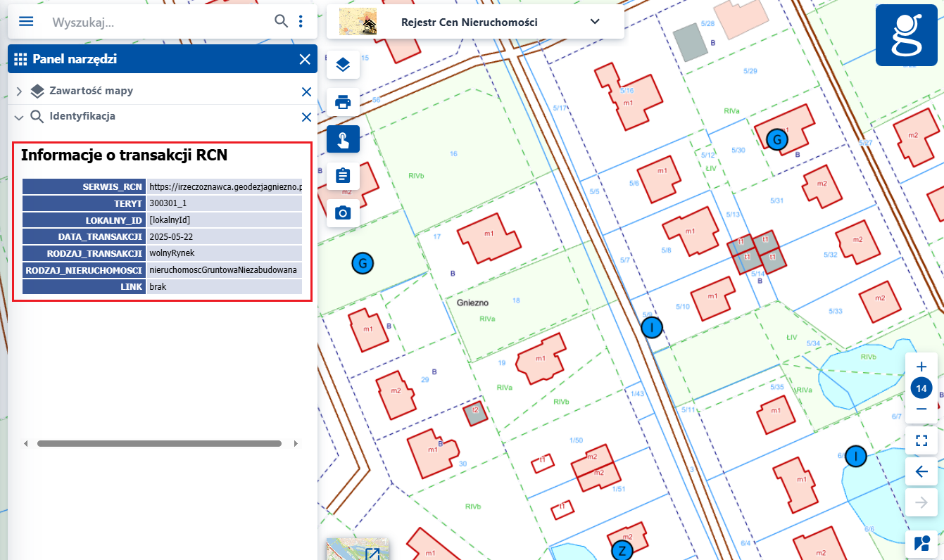Close the Panel narzędzi header
Image resolution: width=944 pixels, height=560 pixels.
[x=305, y=59]
